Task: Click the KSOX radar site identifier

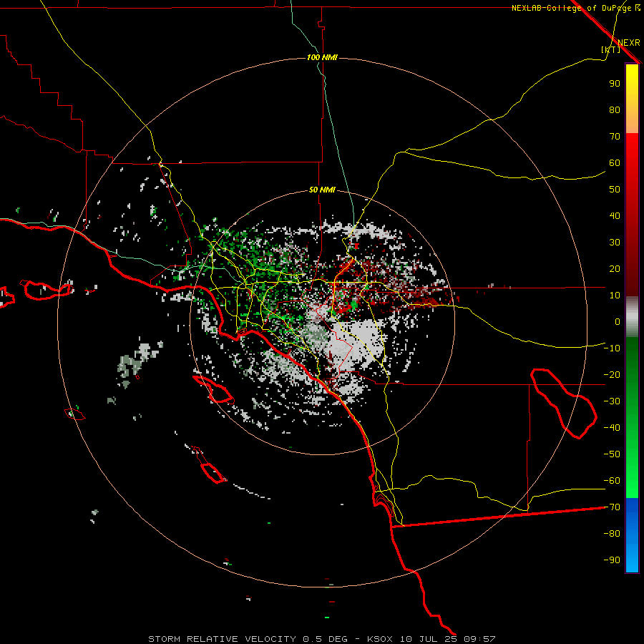Action: coord(380,639)
